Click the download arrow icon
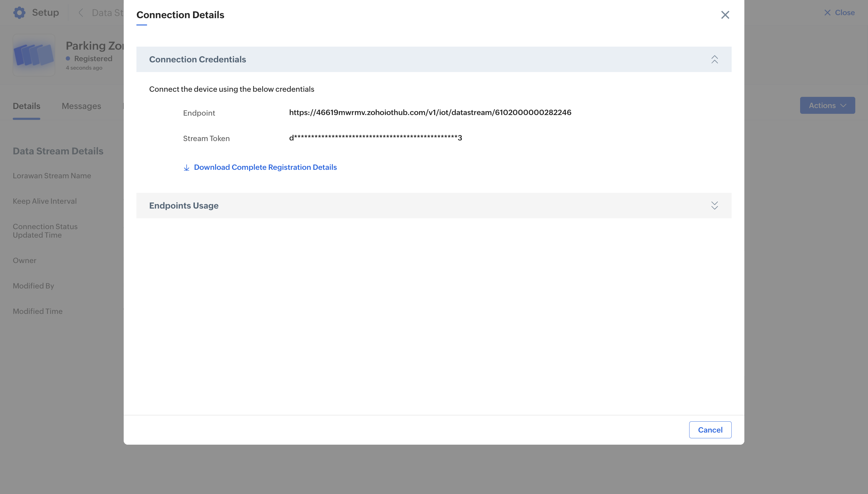The width and height of the screenshot is (868, 494). click(x=186, y=168)
